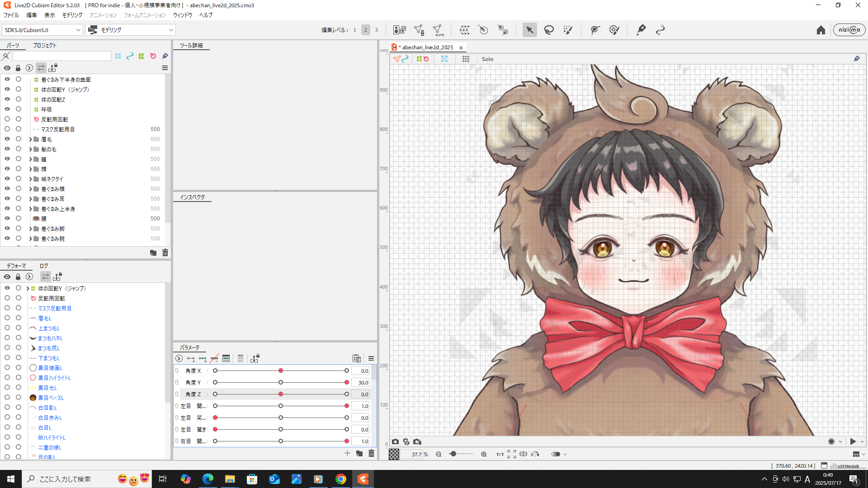This screenshot has height=488, width=868.
Task: Select the lasso selection tool
Action: [549, 30]
